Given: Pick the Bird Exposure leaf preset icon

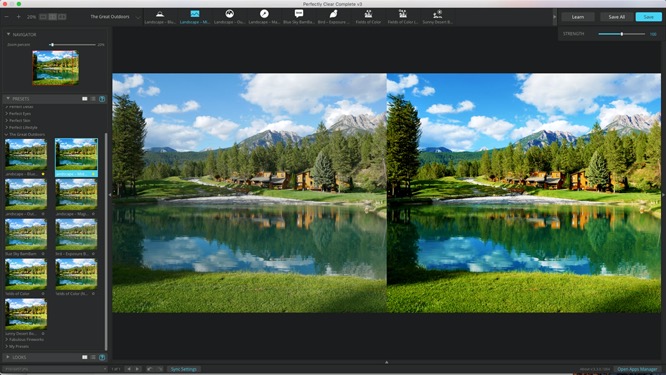Looking at the screenshot, I should tap(333, 14).
